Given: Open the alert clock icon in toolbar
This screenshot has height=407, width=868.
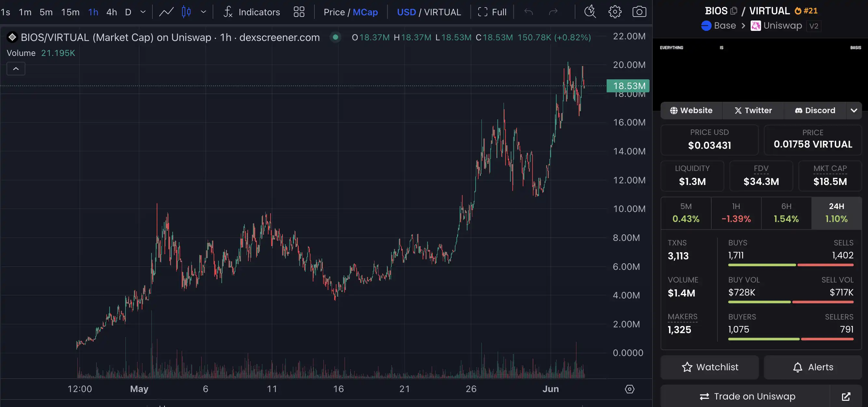Looking at the screenshot, I should click(x=590, y=12).
